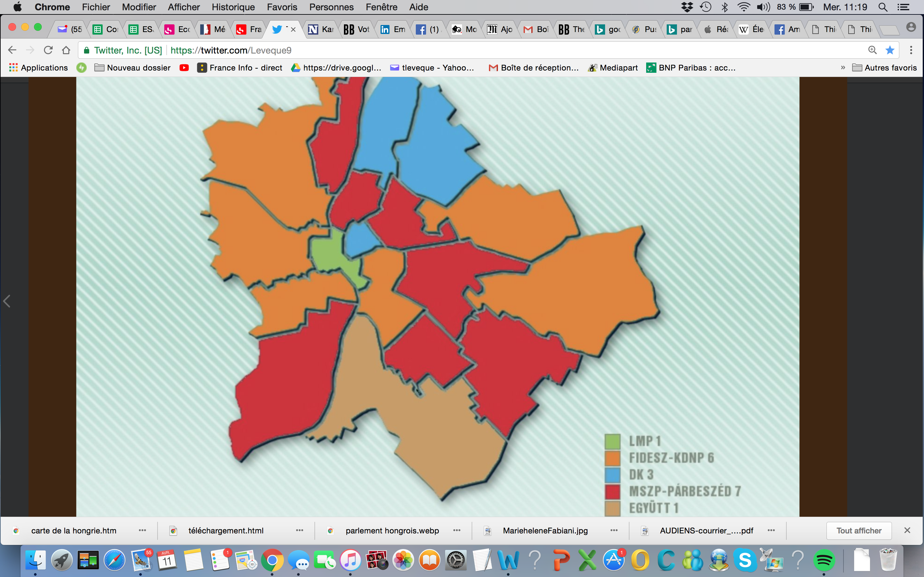Close the downloads bar

point(907,531)
